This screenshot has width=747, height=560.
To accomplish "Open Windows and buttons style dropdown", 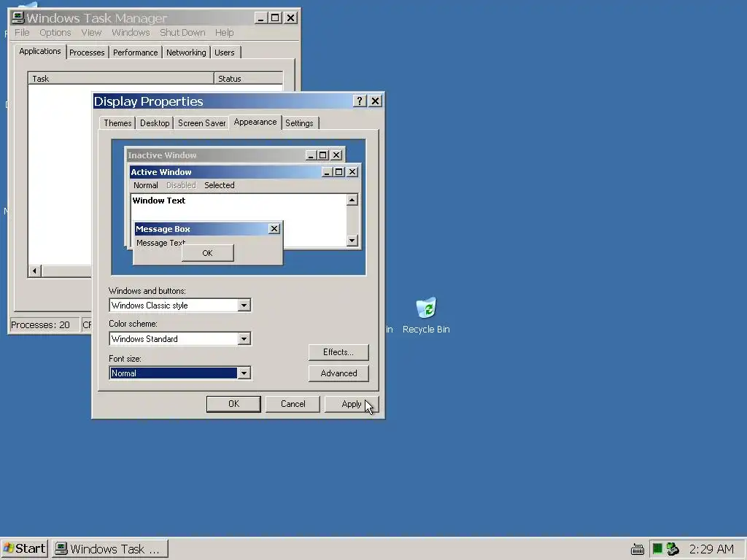I will pos(244,306).
